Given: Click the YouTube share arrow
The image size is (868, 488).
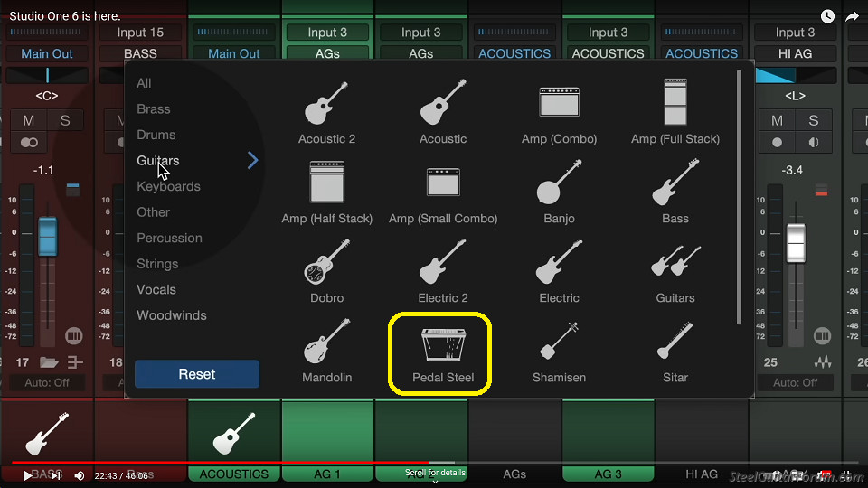Looking at the screenshot, I should 852,16.
